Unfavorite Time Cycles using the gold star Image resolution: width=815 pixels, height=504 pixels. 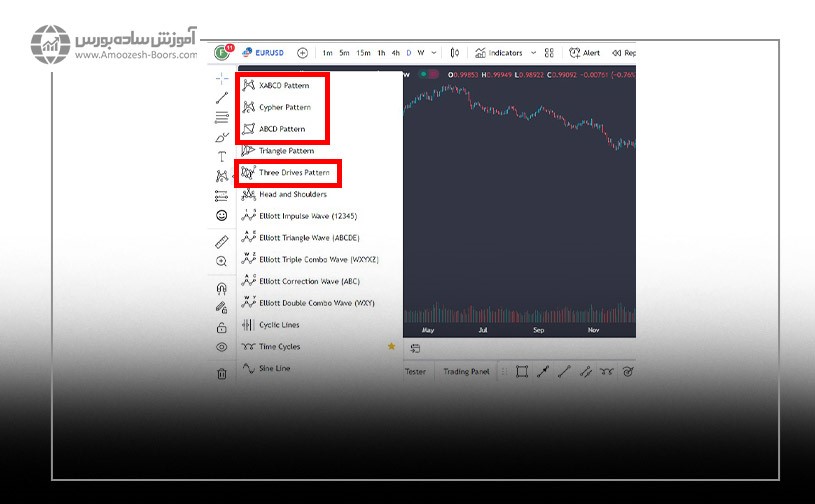pos(392,346)
